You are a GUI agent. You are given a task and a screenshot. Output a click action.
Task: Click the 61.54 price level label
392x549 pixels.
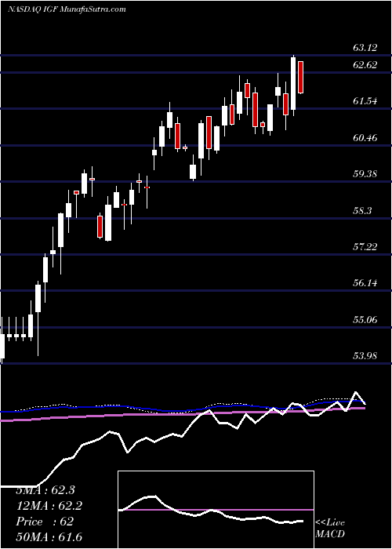[365, 101]
